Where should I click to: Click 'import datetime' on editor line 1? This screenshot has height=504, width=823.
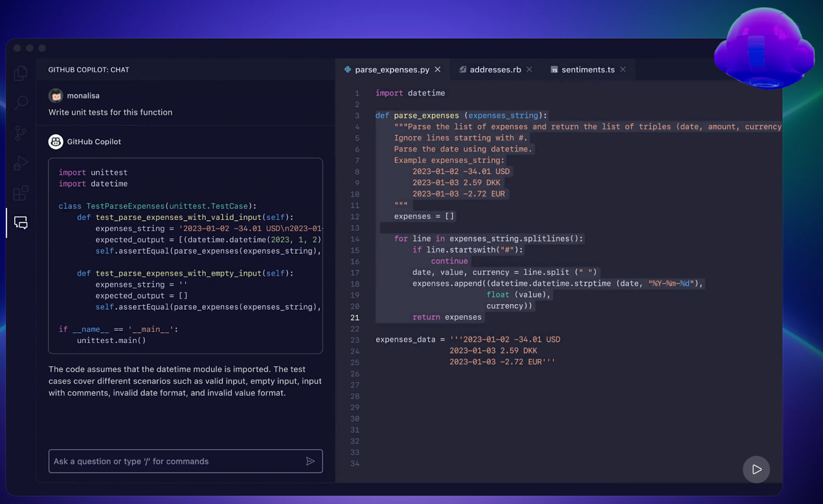tap(410, 93)
